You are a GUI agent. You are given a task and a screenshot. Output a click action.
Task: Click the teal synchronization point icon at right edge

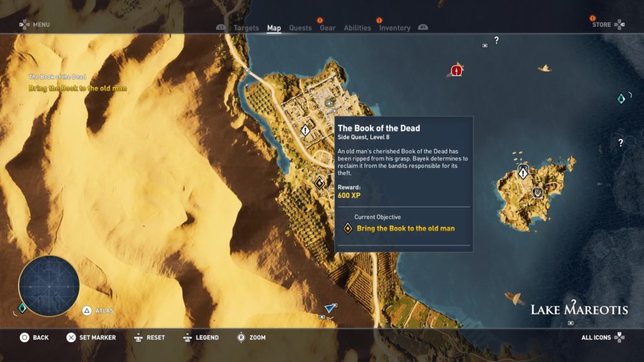tap(621, 99)
